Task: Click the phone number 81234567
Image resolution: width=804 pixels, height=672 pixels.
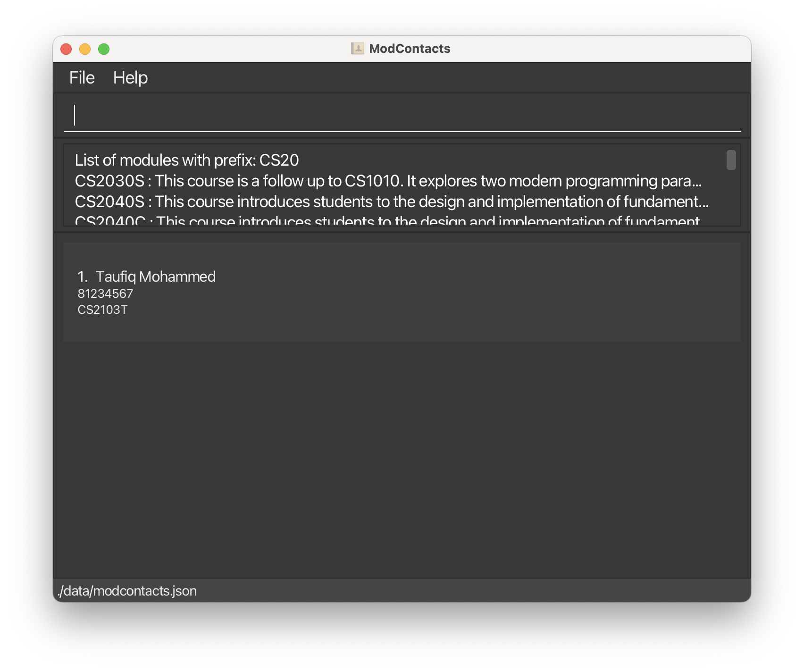Action: 105,293
